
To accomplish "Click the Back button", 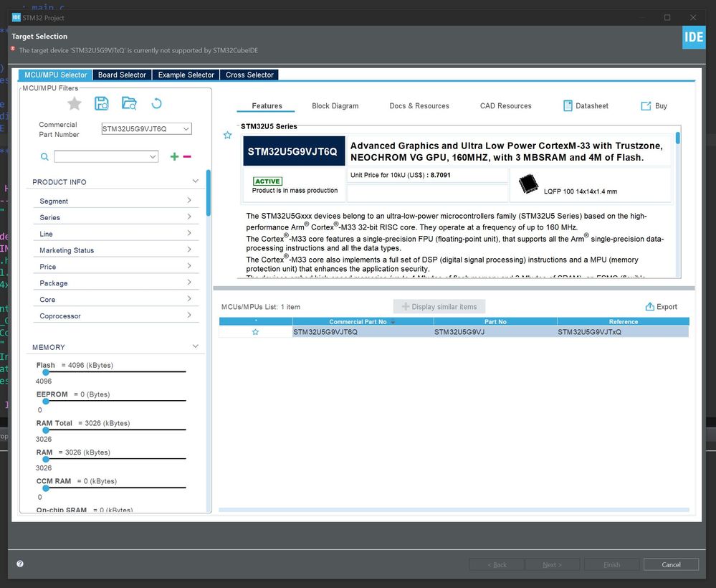I will [x=497, y=565].
